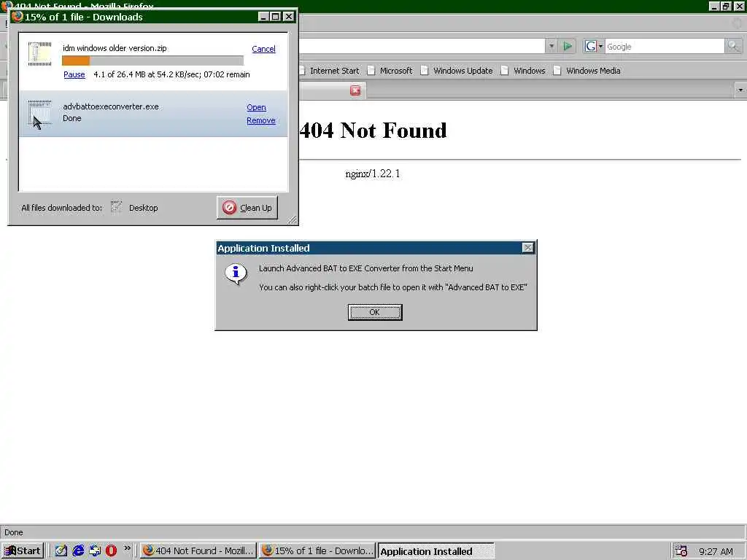Close the current tab with red X
This screenshot has height=560, width=747.
point(355,90)
